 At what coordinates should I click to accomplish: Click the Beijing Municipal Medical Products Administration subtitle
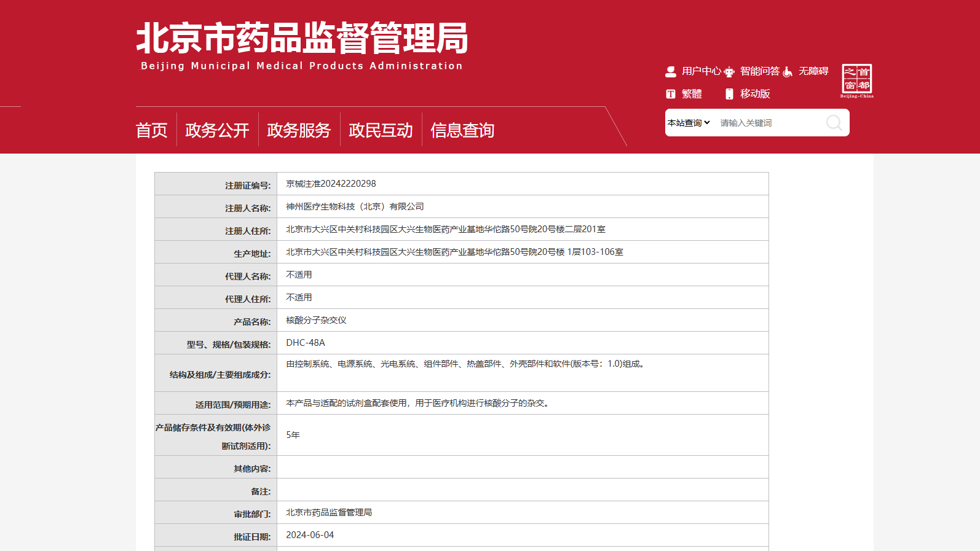coord(301,66)
